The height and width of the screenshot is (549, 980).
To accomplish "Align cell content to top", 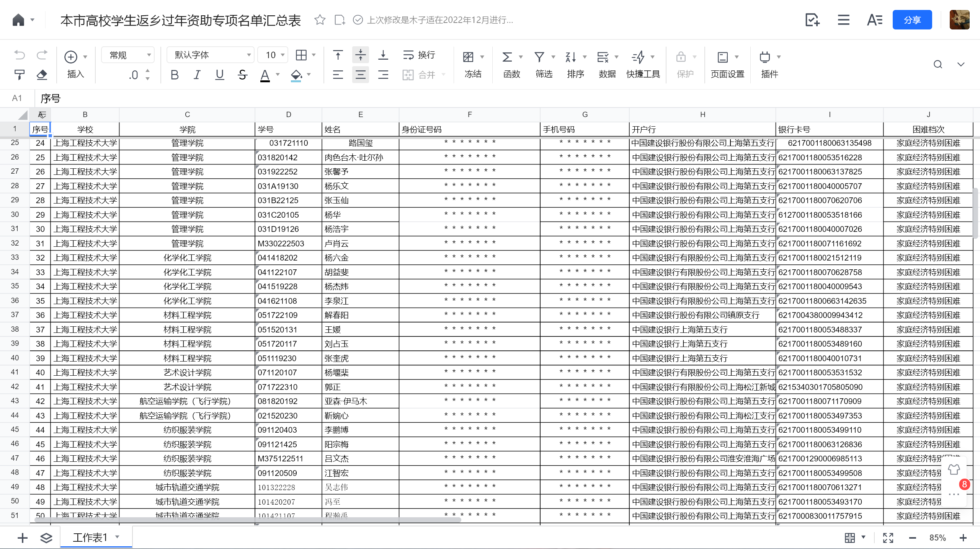I will (x=338, y=55).
